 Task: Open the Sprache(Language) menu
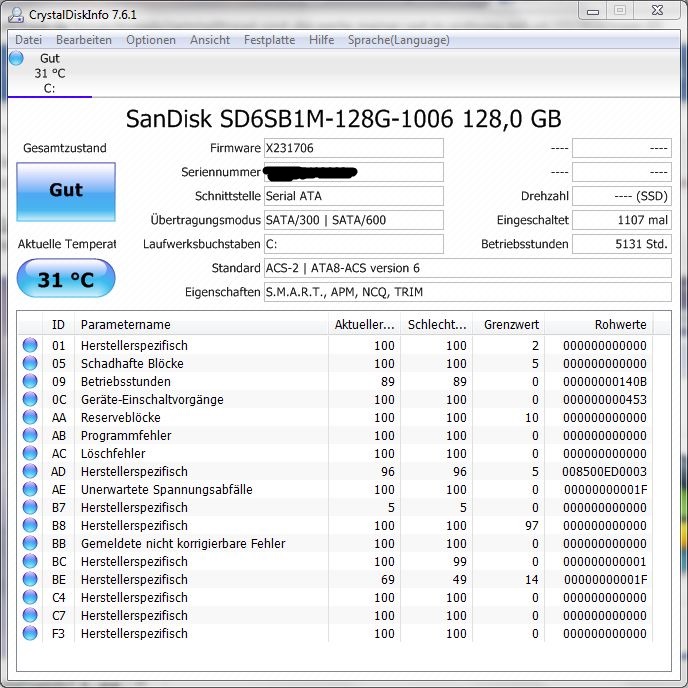pyautogui.click(x=398, y=40)
